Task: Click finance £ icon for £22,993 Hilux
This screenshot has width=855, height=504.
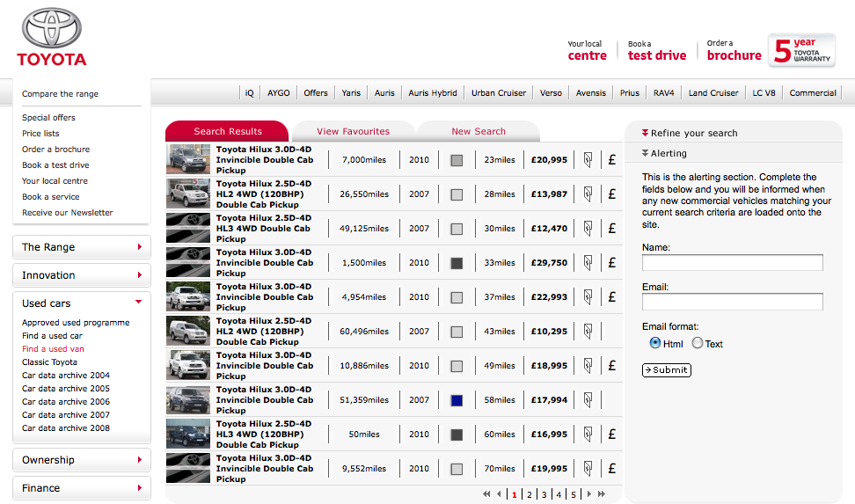Action: point(612,297)
